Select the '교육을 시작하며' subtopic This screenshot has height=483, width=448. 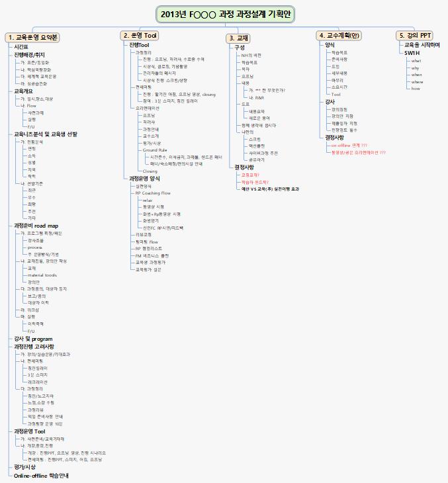point(422,44)
